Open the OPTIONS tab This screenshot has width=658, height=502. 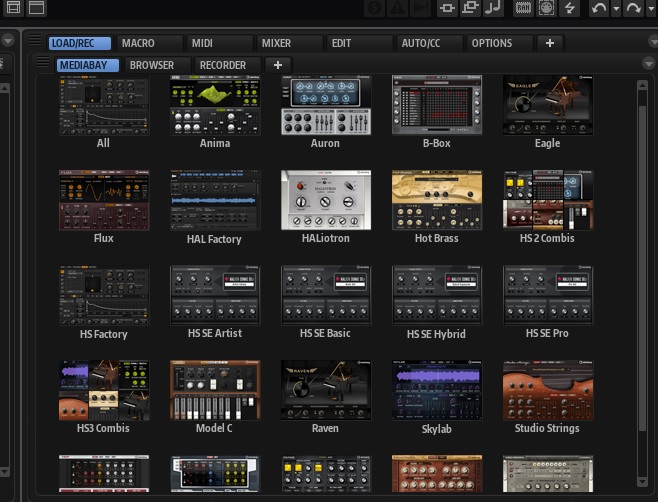[499, 43]
